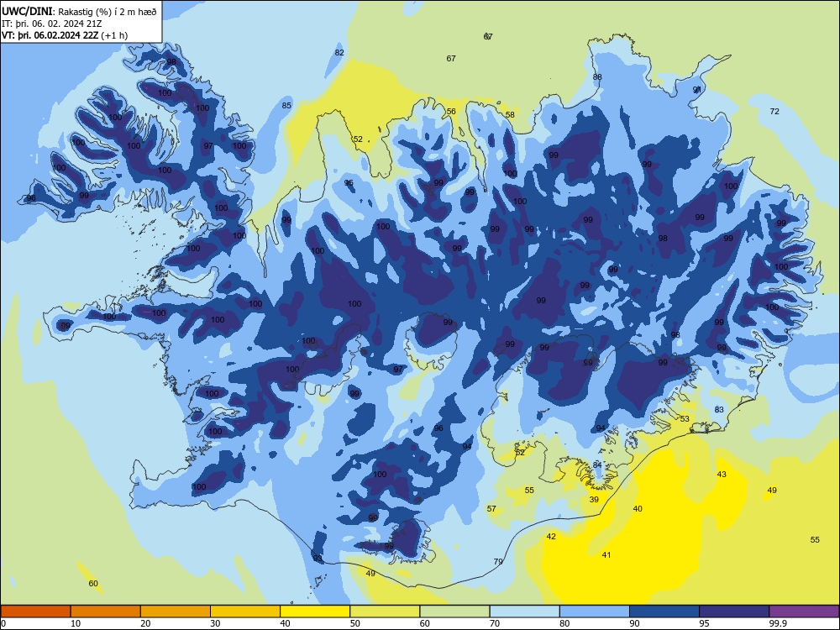Click the map value '56' on the north coast

click(x=451, y=112)
